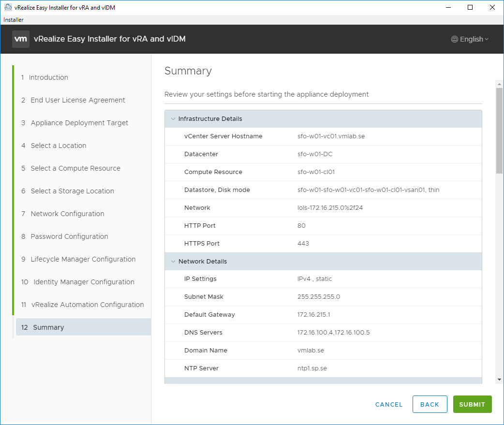
Task: Click the SUBMIT button
Action: [x=472, y=404]
